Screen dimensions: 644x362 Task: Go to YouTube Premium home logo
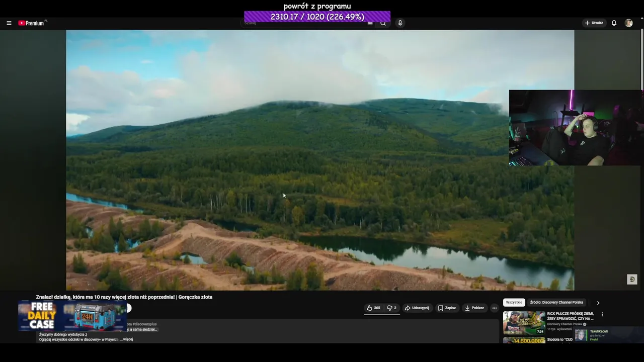click(x=32, y=23)
